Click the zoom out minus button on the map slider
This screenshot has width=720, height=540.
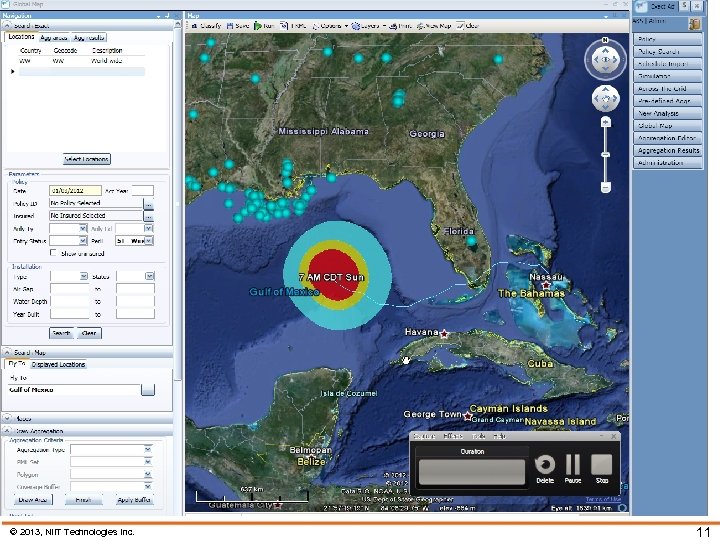[606, 187]
